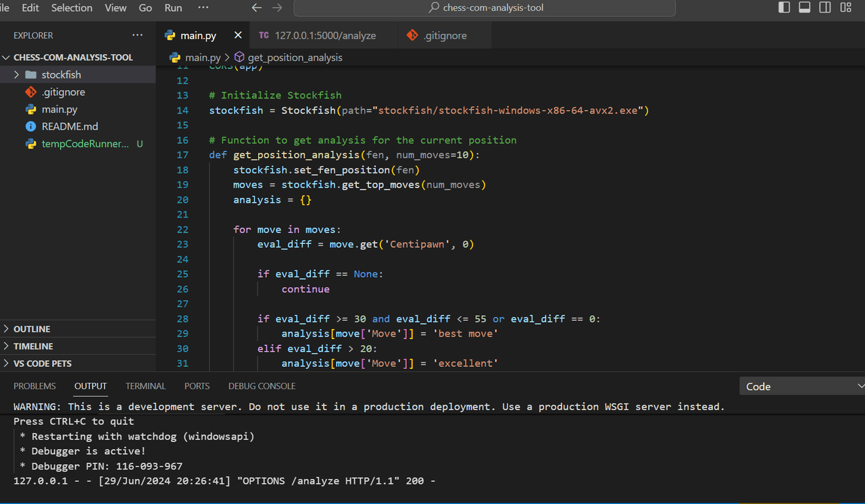Open the Selection menu
Viewport: 865px width, 504px height.
tap(72, 7)
